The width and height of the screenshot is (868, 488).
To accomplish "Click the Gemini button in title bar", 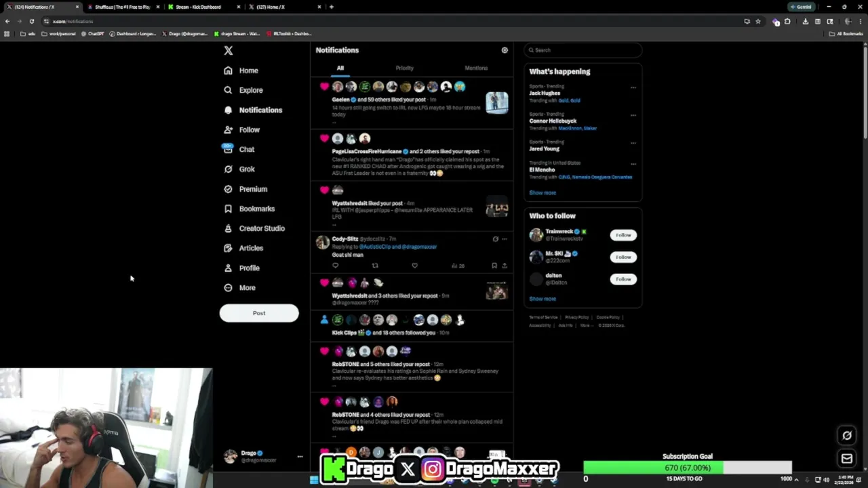I will [801, 7].
